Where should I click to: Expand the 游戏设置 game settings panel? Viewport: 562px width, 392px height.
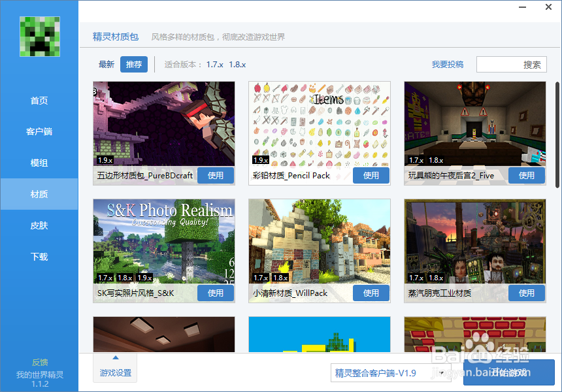click(x=116, y=368)
